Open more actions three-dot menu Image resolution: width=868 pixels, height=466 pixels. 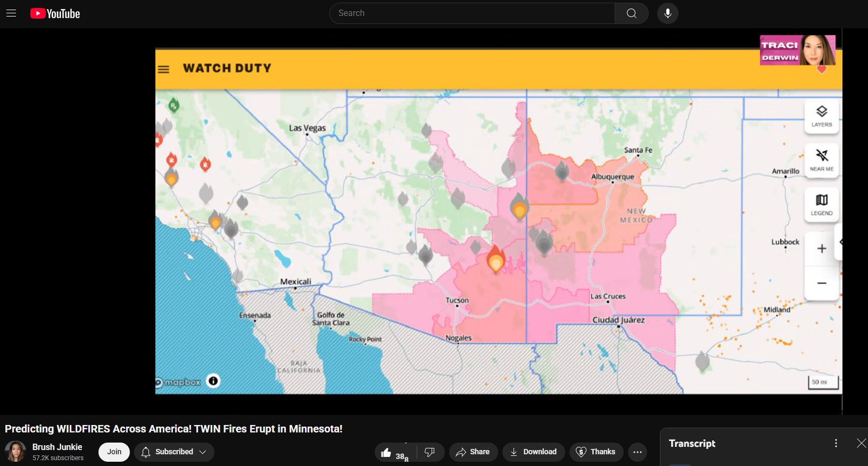click(x=637, y=452)
